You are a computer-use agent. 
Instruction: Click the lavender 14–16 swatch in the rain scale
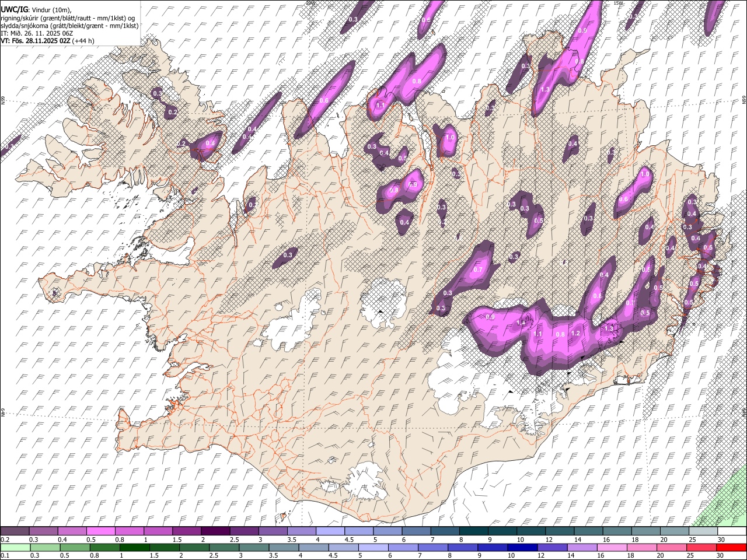582,547
